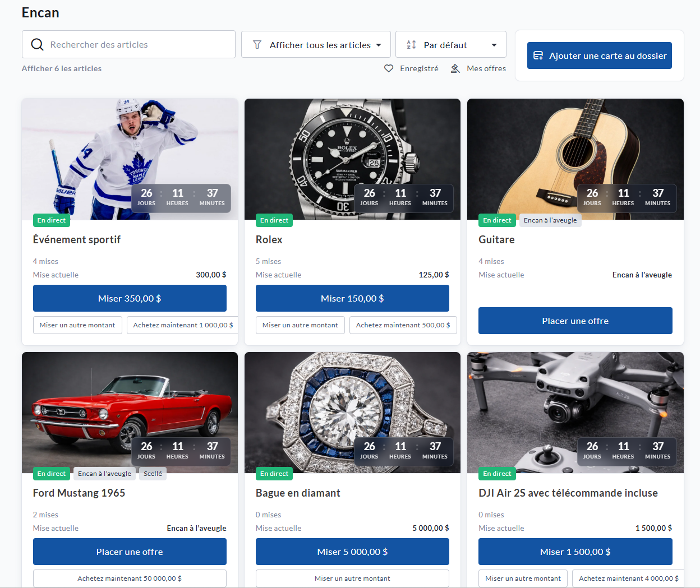Show Enregistré saved items
The image size is (700, 588).
point(419,68)
